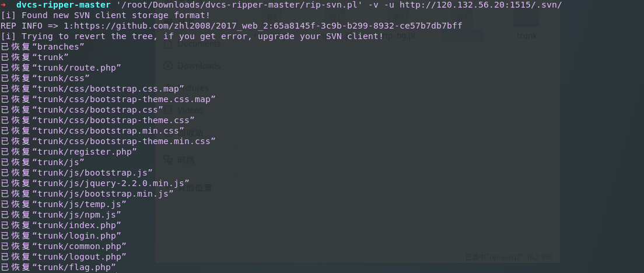Click the 网络 network icon in sidebar

coord(168,160)
